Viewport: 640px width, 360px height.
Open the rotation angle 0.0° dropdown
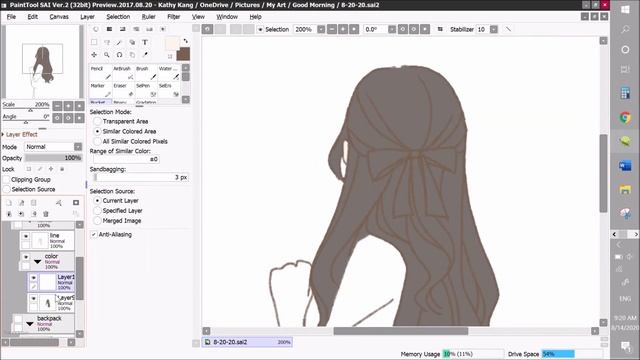pyautogui.click(x=392, y=29)
